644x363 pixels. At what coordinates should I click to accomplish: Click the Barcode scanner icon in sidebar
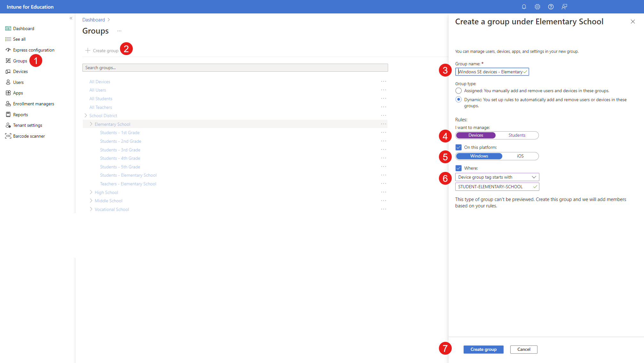(x=8, y=136)
